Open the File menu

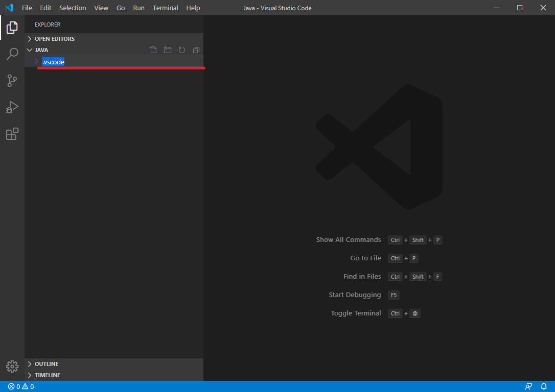tap(27, 8)
